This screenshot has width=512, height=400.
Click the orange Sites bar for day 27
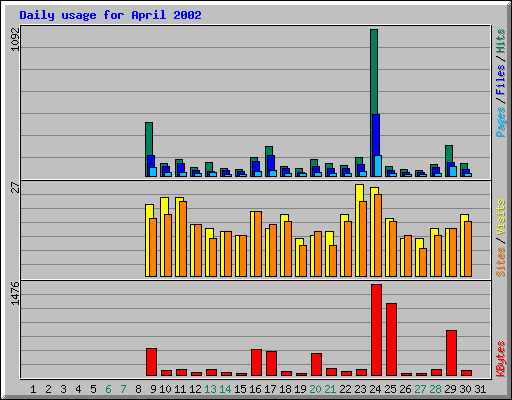[423, 262]
